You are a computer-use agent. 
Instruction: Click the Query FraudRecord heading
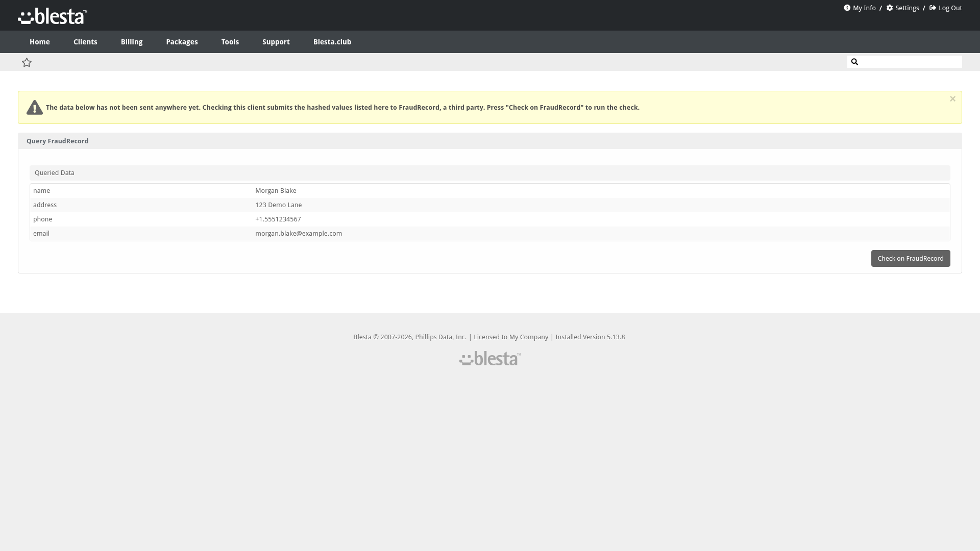coord(57,141)
